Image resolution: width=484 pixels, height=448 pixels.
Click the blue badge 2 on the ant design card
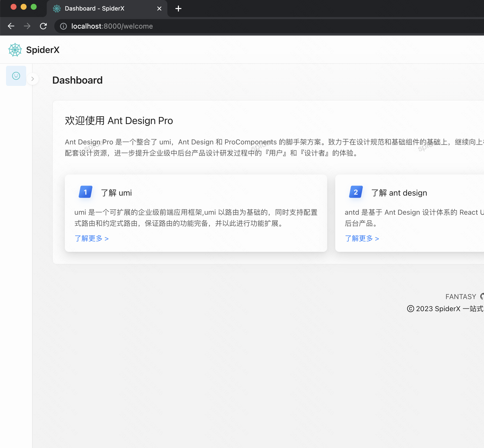tap(355, 192)
